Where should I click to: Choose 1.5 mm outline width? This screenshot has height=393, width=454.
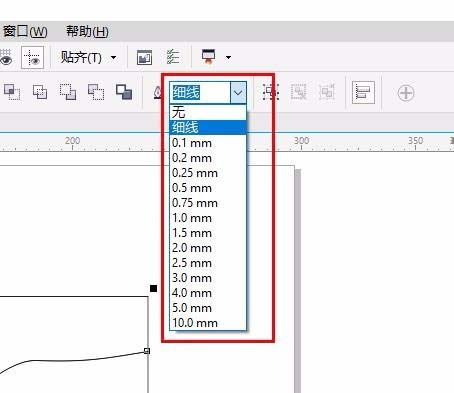click(x=208, y=233)
